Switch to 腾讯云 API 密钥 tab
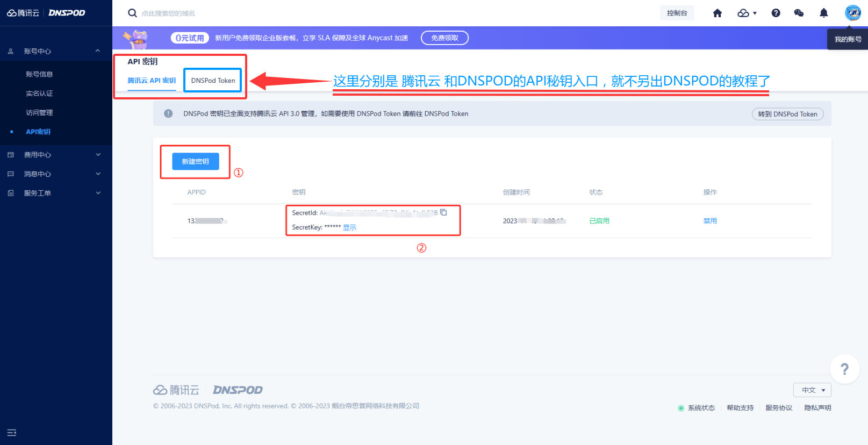Viewport: 868px width, 445px height. pyautogui.click(x=152, y=81)
